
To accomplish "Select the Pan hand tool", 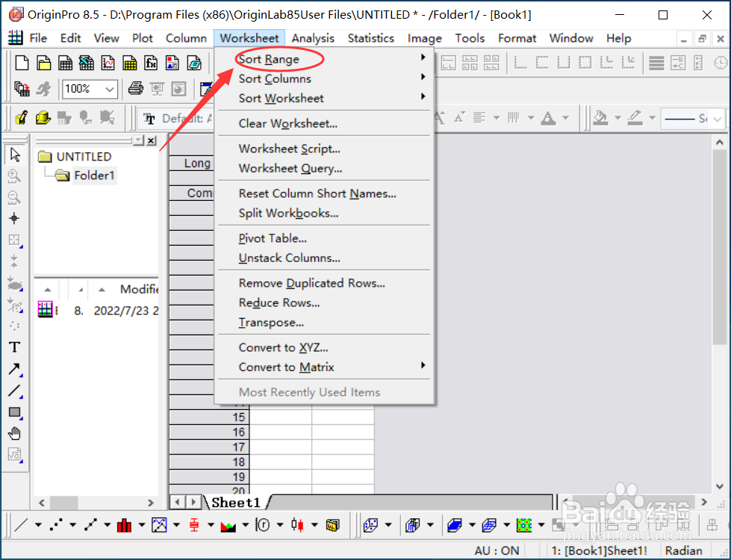I will click(x=14, y=434).
